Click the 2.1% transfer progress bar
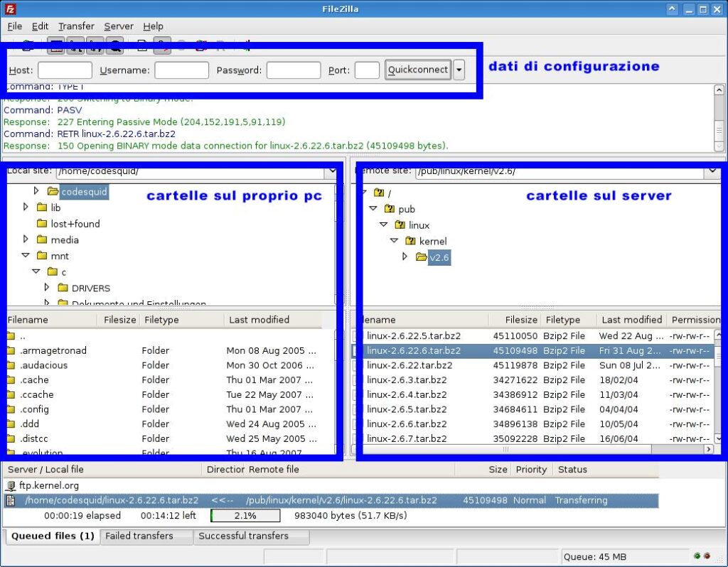This screenshot has height=567, width=728. click(x=245, y=516)
